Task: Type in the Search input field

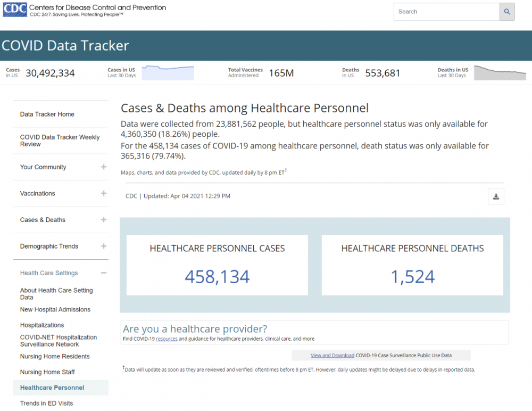Action: [446, 12]
